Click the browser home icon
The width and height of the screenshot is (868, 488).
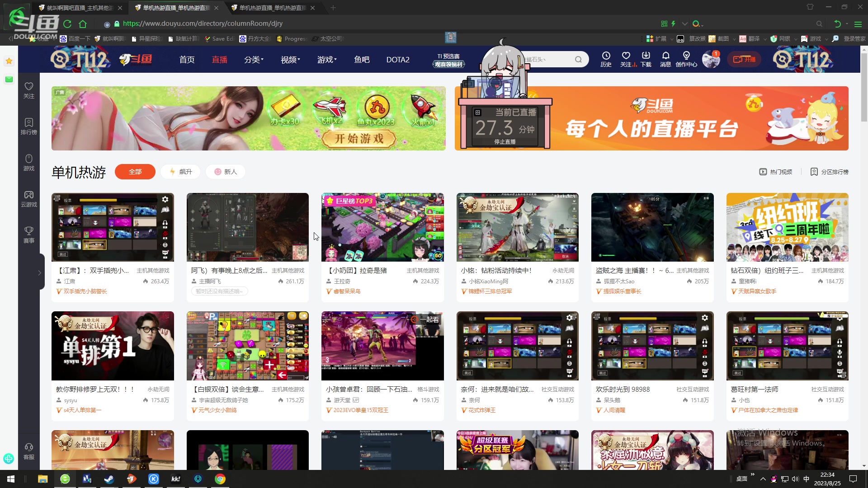click(83, 24)
